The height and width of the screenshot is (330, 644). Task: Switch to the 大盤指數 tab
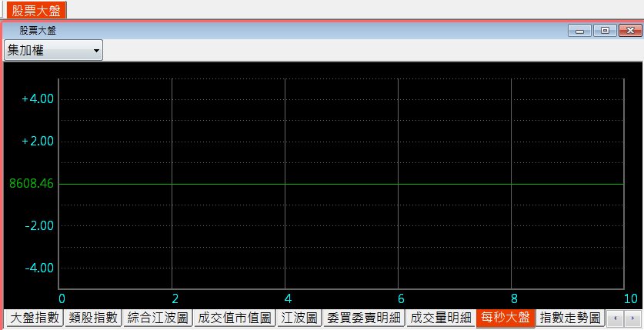tap(33, 318)
